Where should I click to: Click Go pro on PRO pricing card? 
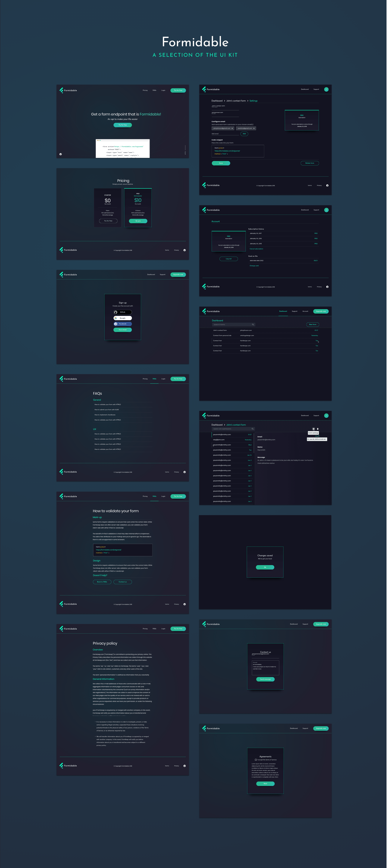coord(138,221)
